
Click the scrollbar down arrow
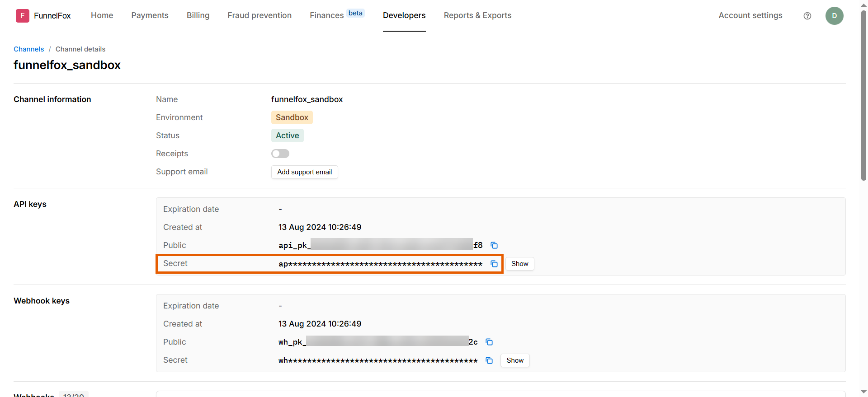863,392
